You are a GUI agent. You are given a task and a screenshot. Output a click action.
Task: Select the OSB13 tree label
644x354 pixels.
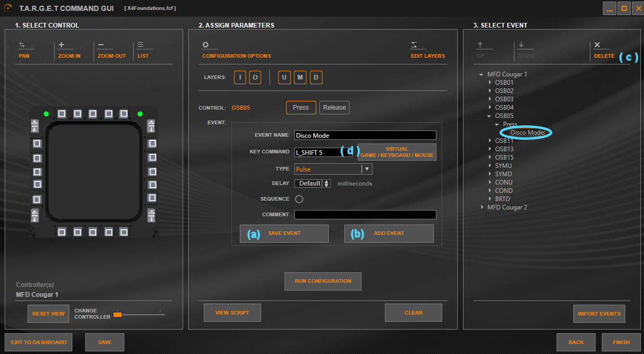(x=504, y=149)
